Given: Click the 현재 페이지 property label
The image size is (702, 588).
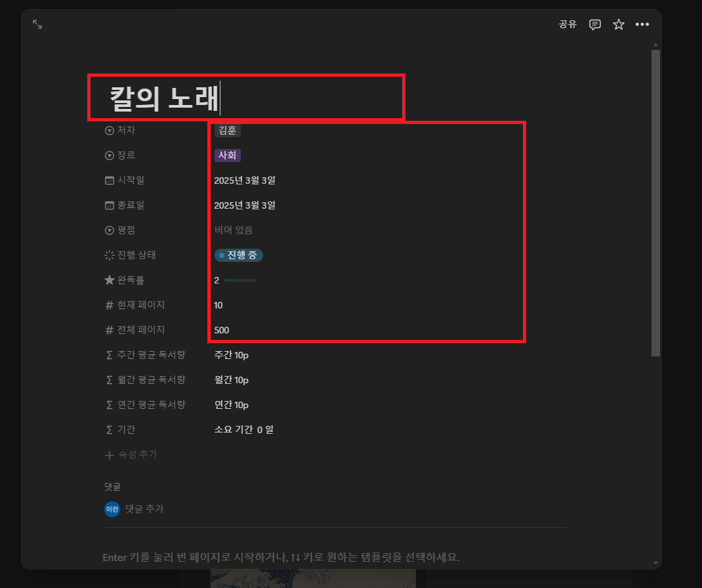Looking at the screenshot, I should pos(141,305).
